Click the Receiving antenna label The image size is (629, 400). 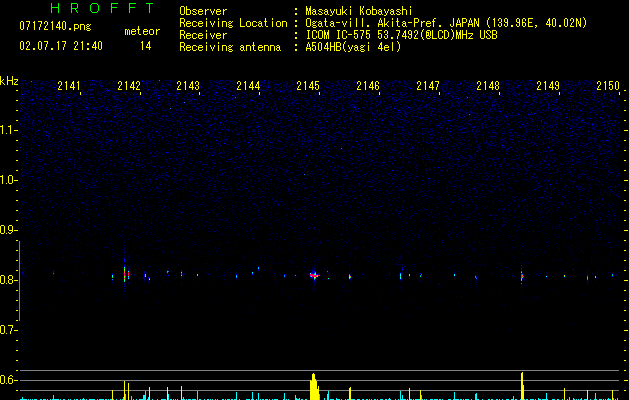pos(230,47)
